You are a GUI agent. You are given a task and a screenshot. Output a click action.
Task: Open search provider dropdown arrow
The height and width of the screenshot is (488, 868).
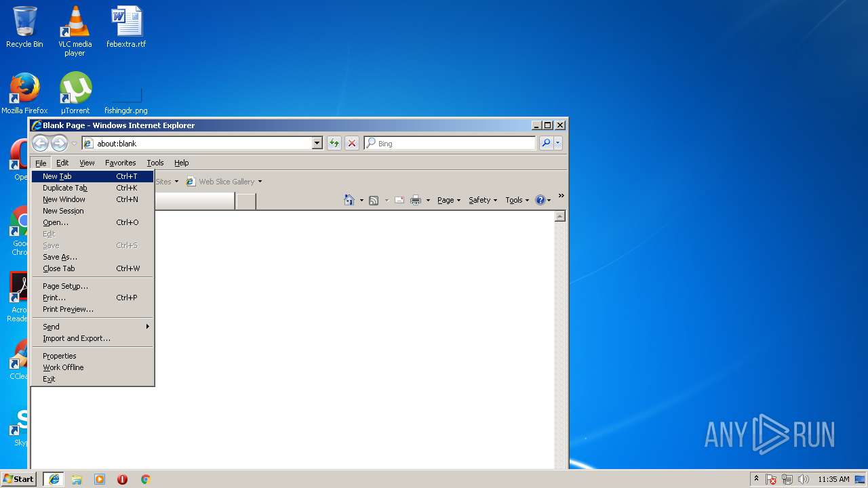click(x=558, y=143)
